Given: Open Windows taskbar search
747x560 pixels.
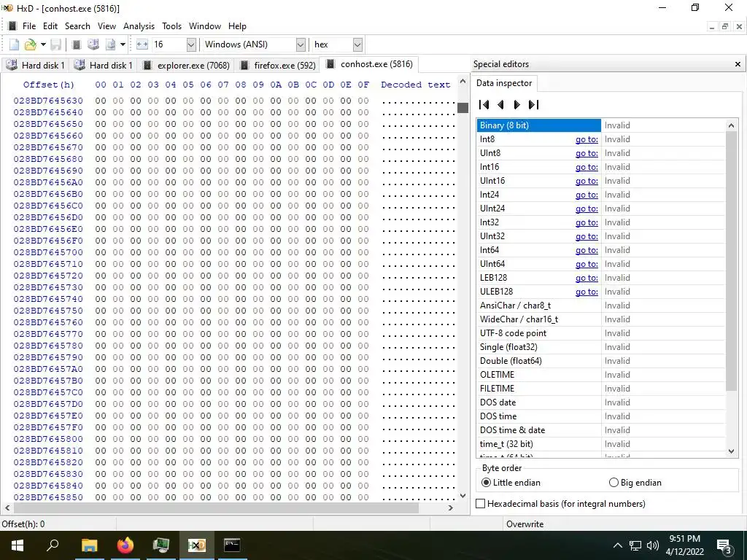Looking at the screenshot, I should (x=53, y=545).
